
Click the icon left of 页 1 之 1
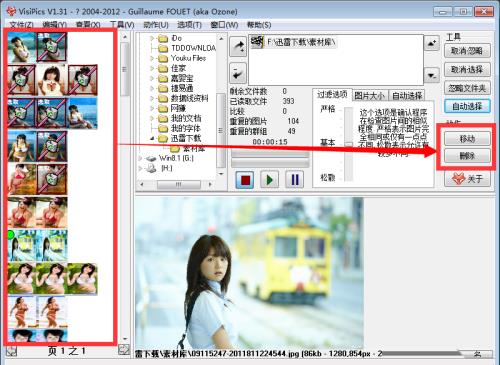11,351
